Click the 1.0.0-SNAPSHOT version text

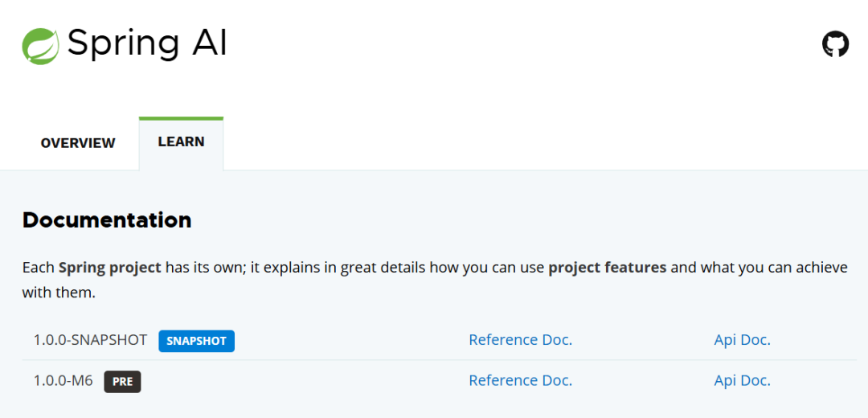coord(90,340)
